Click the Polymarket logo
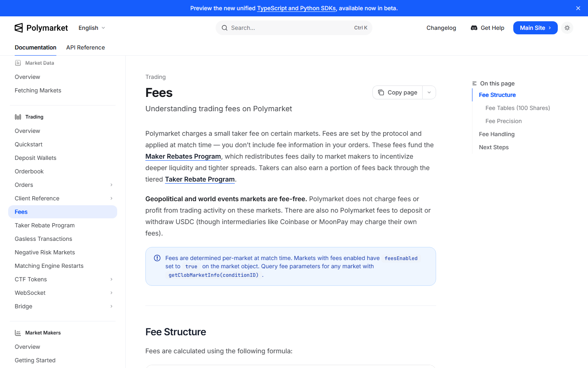The height and width of the screenshot is (368, 588). (41, 28)
